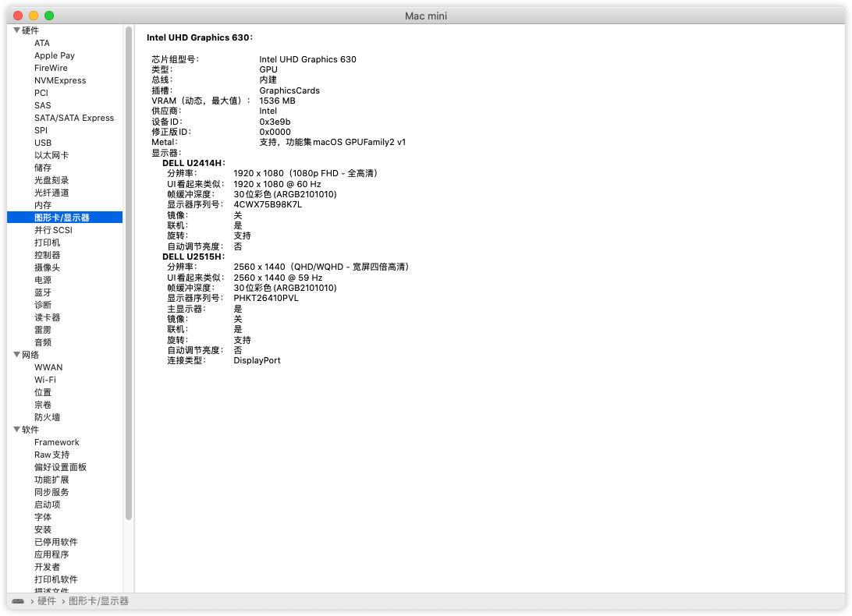Select highlighted 图形卡/显示器 sidebar row

(x=65, y=218)
